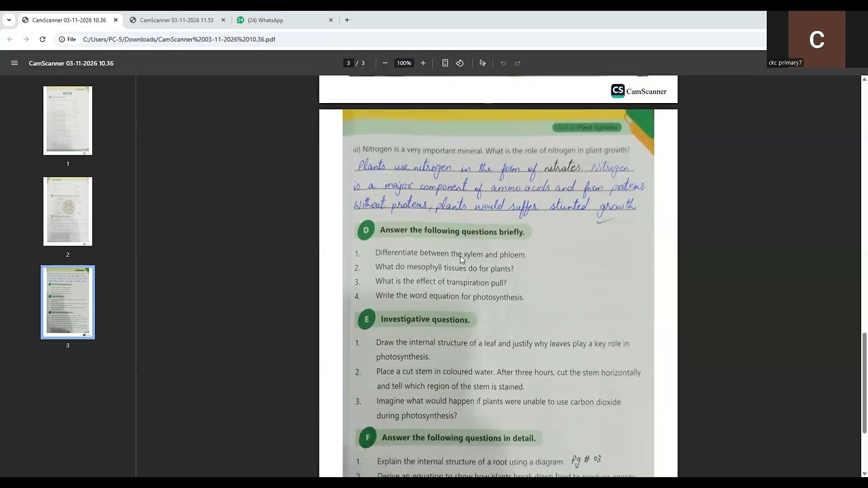Undo the last annotation
Screen dimensions: 868x488
(503, 63)
